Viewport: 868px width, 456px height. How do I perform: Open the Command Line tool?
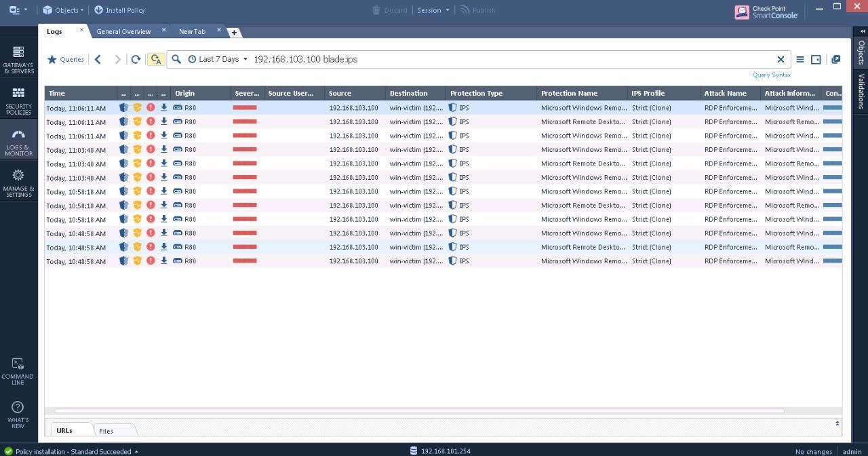18,371
